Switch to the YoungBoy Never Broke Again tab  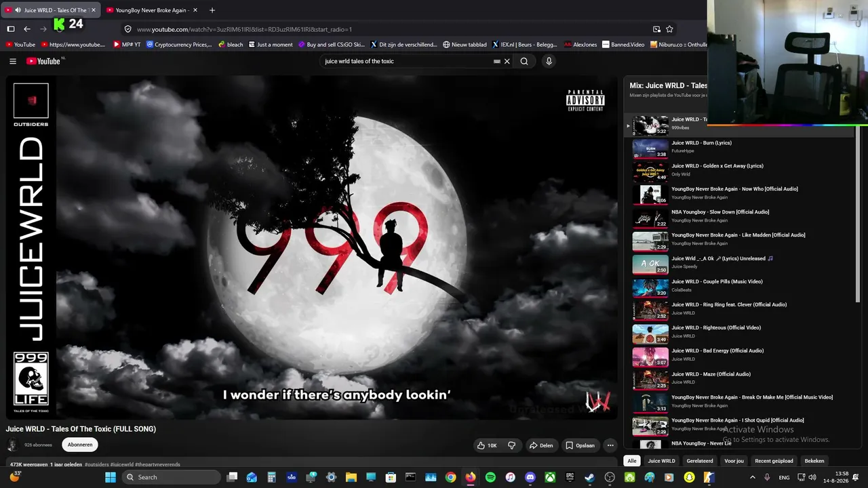(152, 10)
